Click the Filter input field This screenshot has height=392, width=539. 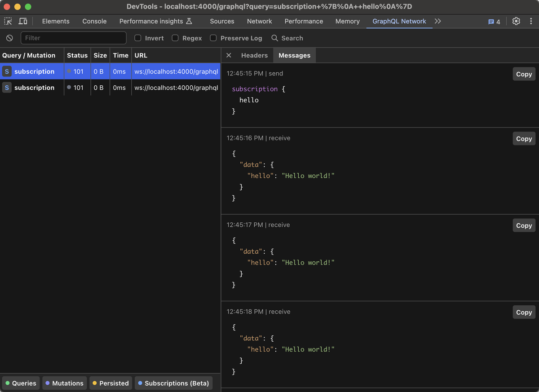click(73, 38)
